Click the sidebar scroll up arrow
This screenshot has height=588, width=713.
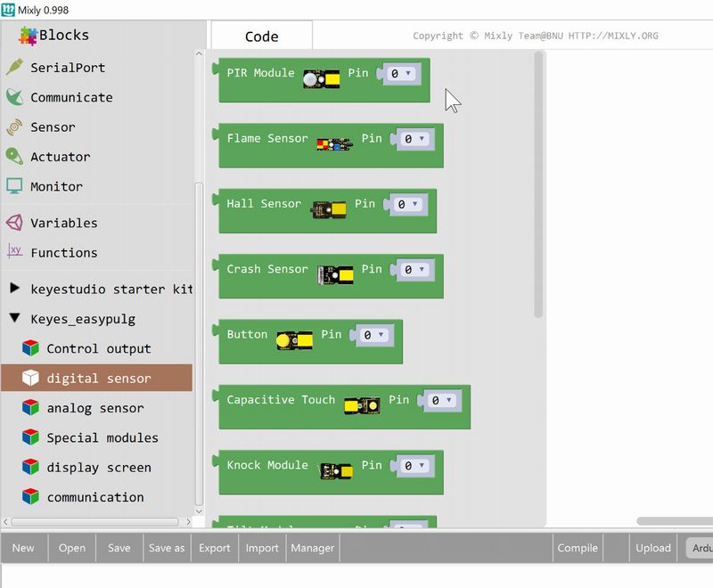coord(199,54)
